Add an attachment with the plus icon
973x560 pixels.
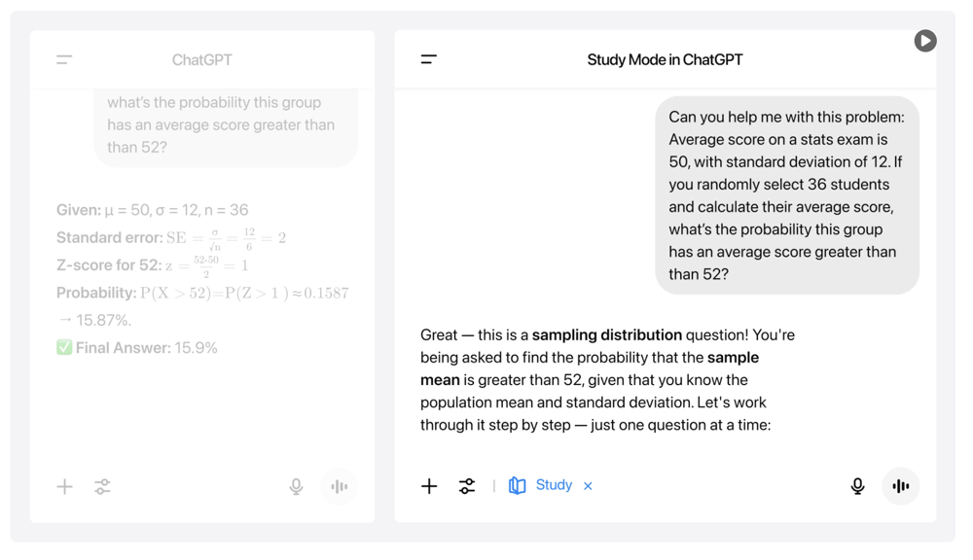429,485
